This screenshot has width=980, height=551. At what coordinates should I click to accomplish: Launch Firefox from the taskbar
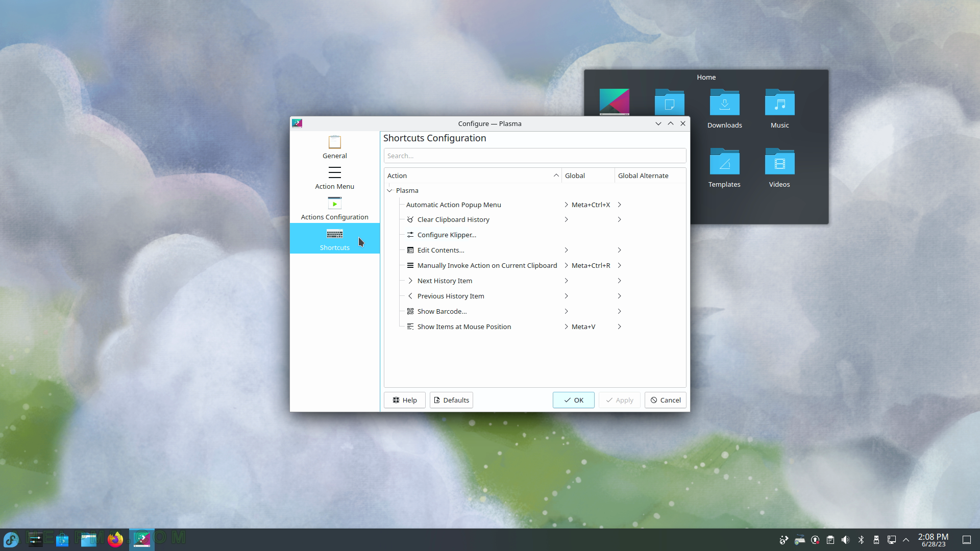(x=115, y=539)
